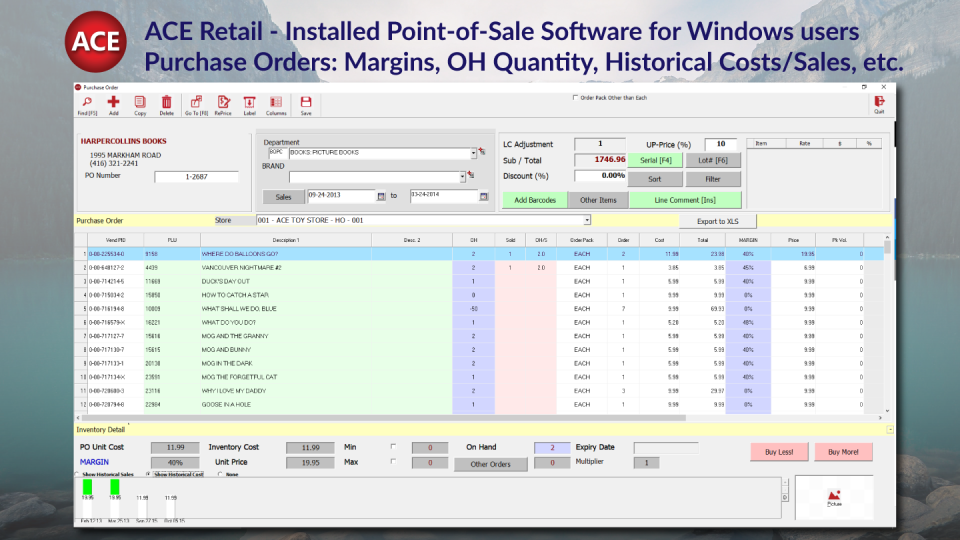Screen dimensions: 960x540
Task: Select Show Historical Cost radio button
Action: [148, 474]
